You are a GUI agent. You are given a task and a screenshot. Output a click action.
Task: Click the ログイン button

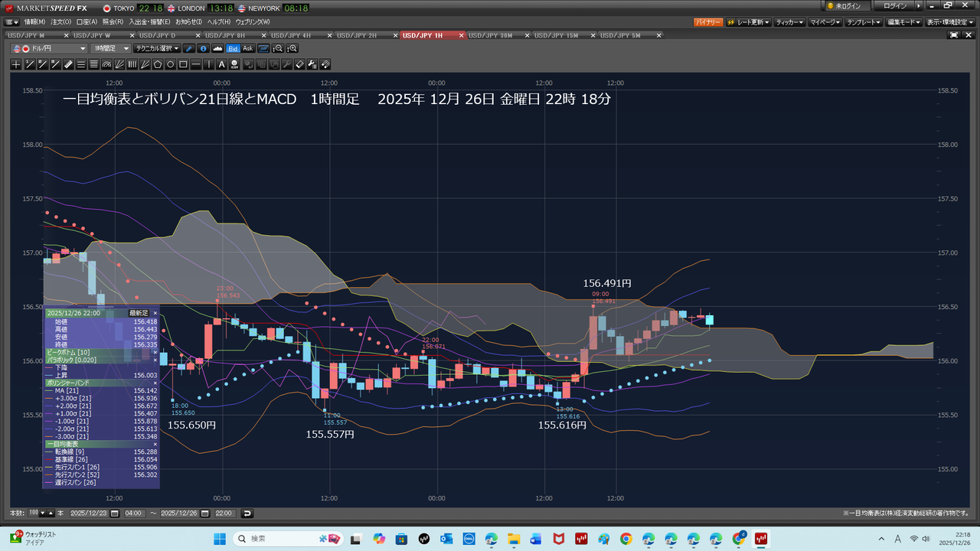point(894,6)
